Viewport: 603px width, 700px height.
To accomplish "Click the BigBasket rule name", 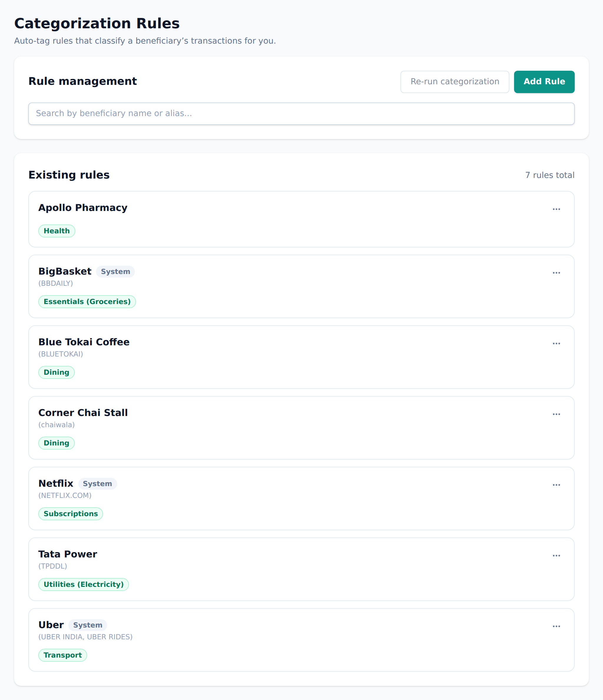I will click(65, 271).
